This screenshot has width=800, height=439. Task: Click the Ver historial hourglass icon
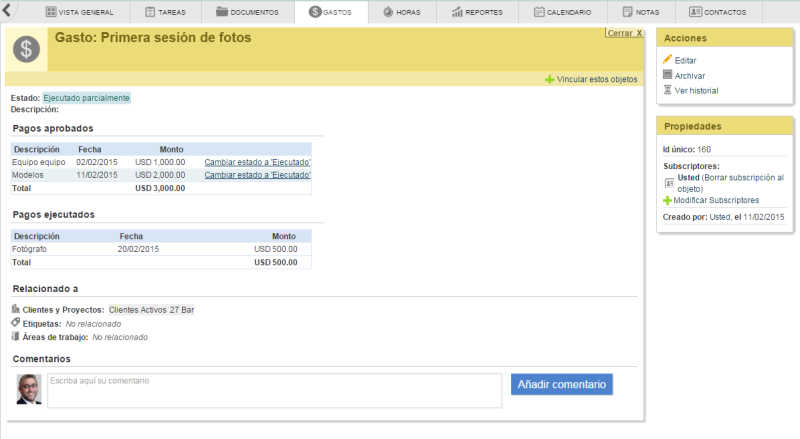pos(668,90)
